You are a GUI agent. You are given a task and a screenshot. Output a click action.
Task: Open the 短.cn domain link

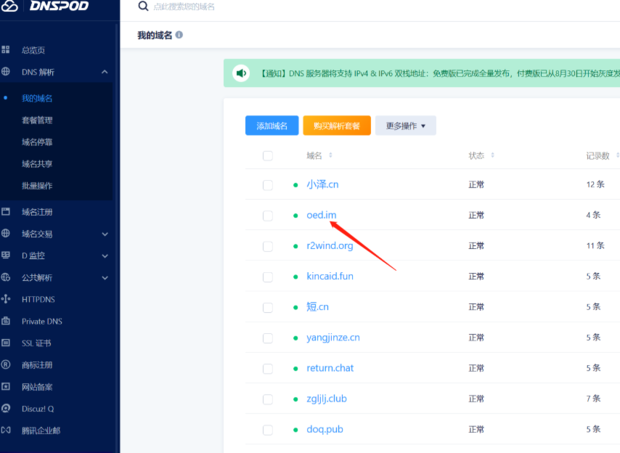[318, 307]
